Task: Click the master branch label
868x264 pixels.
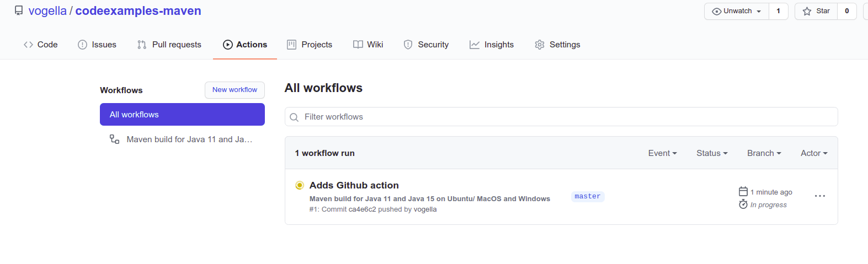Action: coord(588,197)
